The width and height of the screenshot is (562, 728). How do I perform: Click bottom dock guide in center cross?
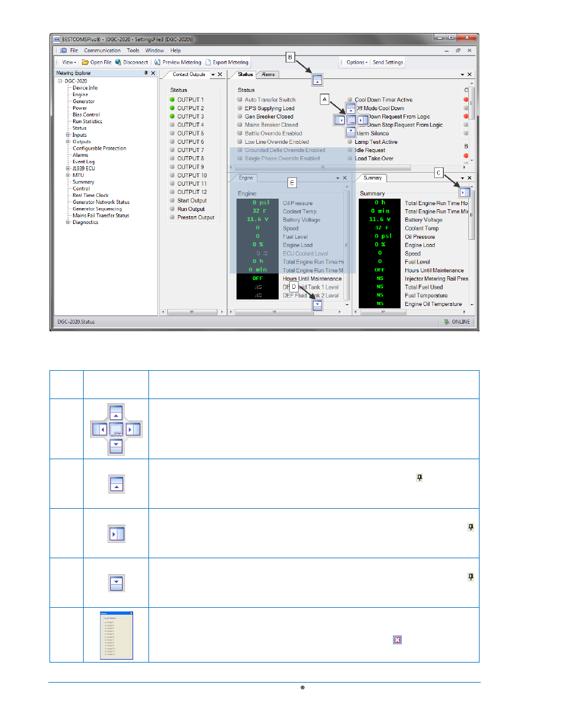coord(351,131)
